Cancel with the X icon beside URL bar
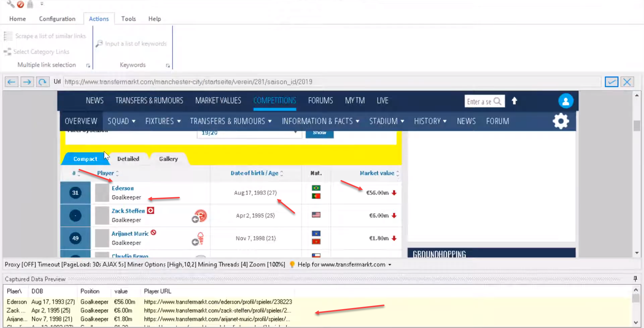The width and height of the screenshot is (644, 328). pyautogui.click(x=627, y=82)
